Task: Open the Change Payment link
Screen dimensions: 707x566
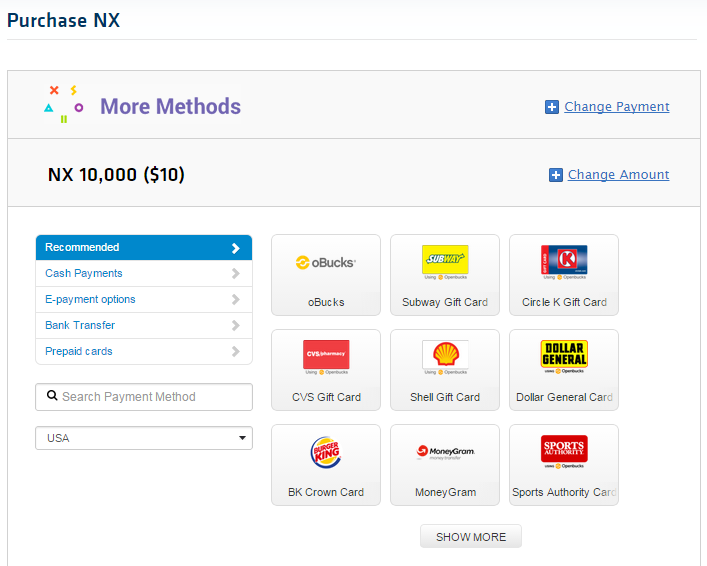Action: point(616,106)
